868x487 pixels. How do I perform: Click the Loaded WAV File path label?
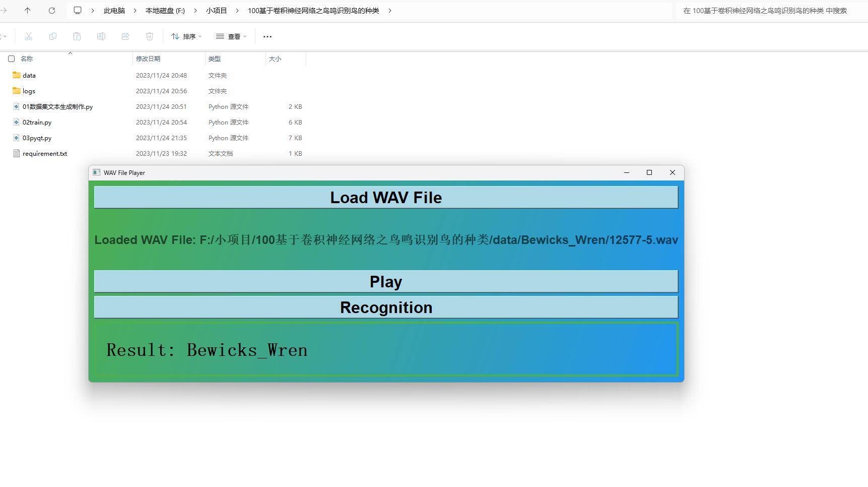386,239
